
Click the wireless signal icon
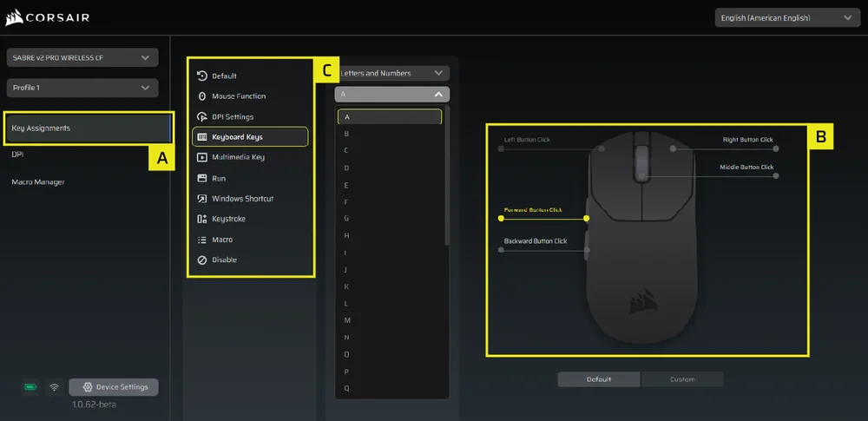click(54, 387)
